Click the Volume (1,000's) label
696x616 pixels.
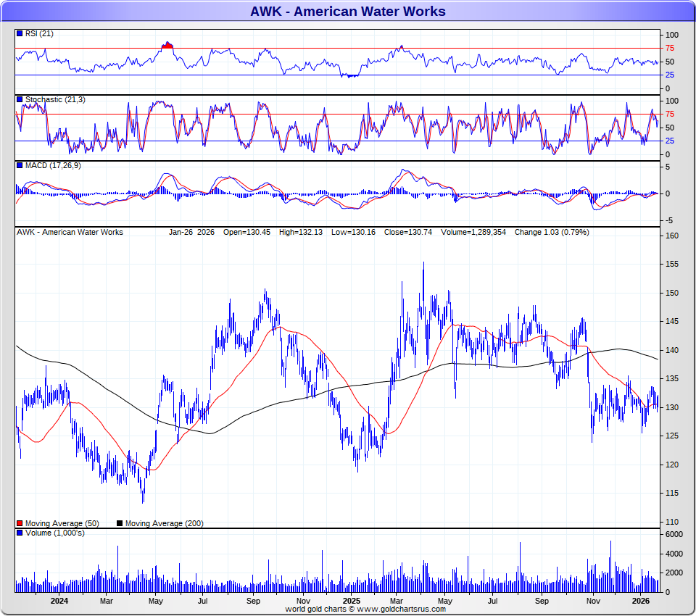tap(54, 533)
